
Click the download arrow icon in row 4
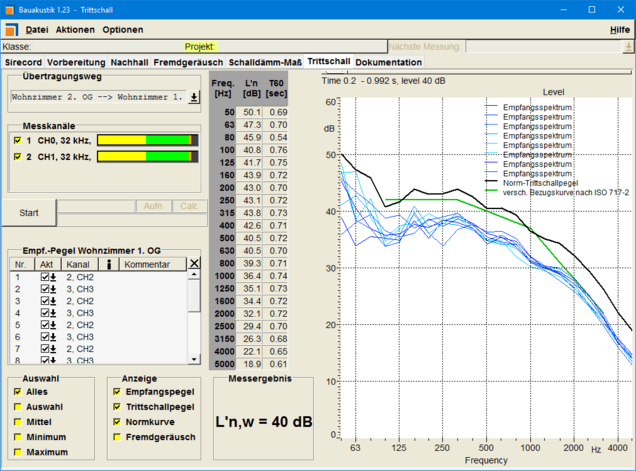53,313
